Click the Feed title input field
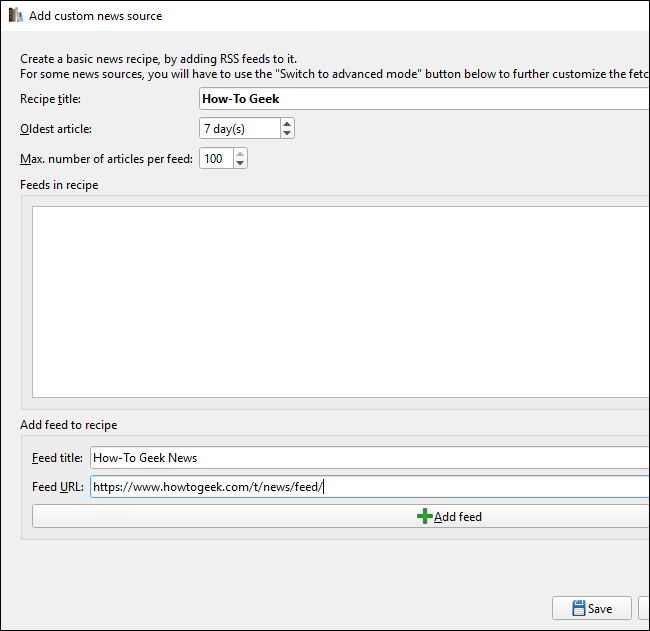This screenshot has height=631, width=650. [x=370, y=458]
